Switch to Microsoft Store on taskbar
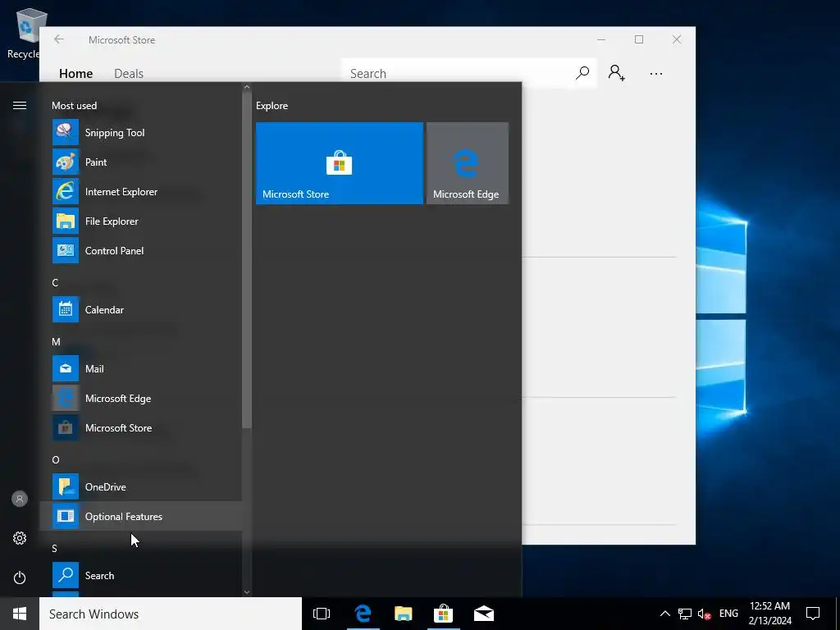 coord(443,614)
